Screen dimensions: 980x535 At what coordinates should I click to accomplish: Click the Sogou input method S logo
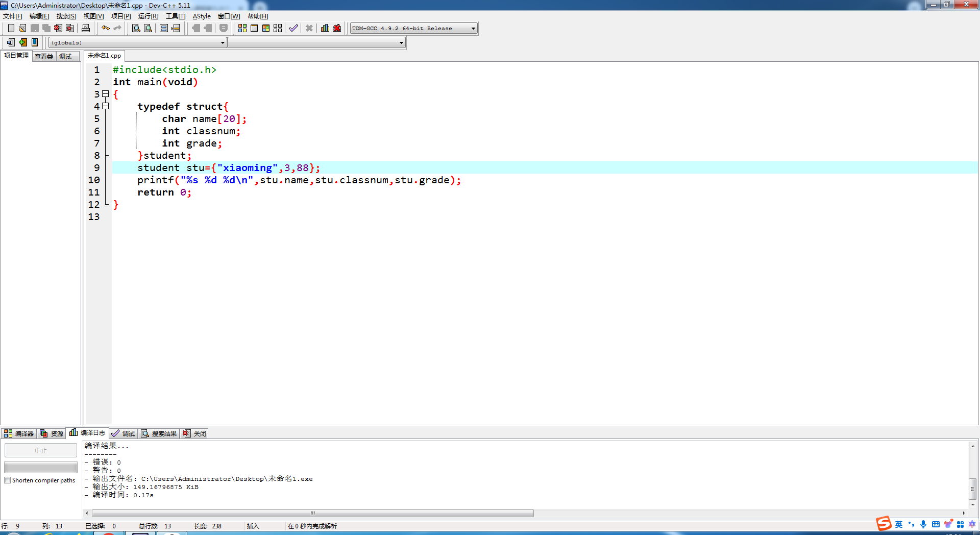[x=884, y=524]
